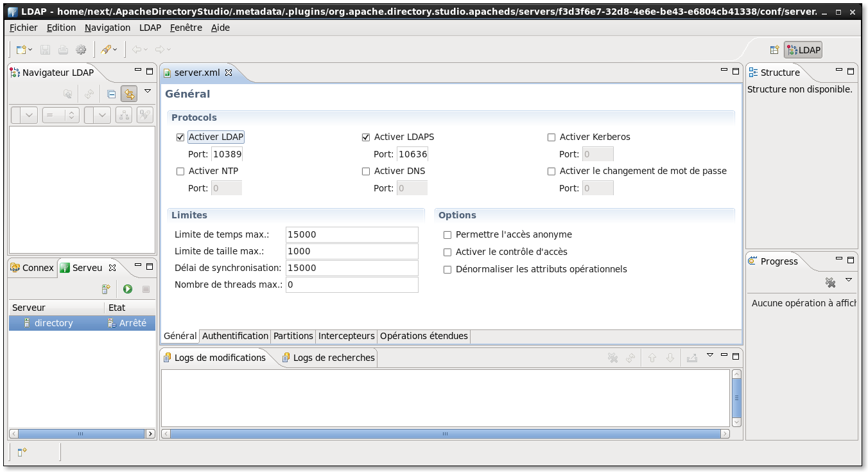Click the Limite de taille max. field
The width and height of the screenshot is (868, 472).
tap(352, 251)
